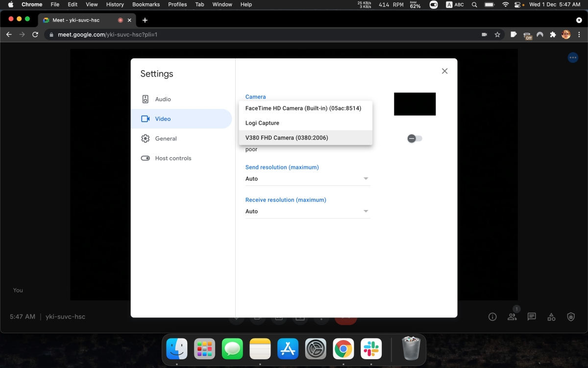Bookmark this page with the star icon
The image size is (588, 368).
(497, 34)
